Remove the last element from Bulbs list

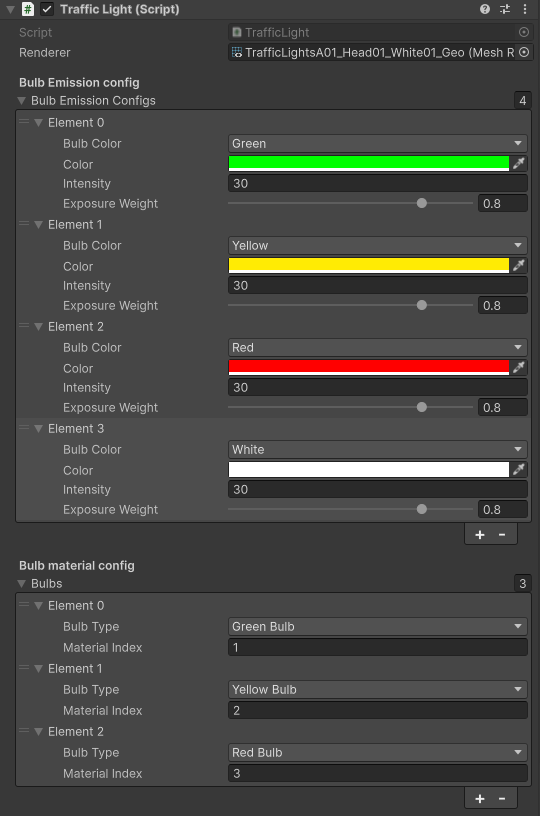502,798
